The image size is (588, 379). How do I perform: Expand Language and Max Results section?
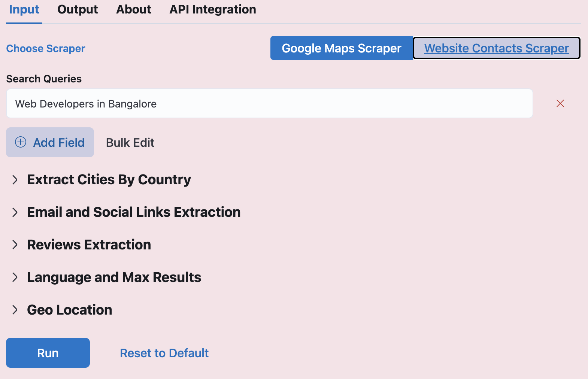click(x=106, y=278)
